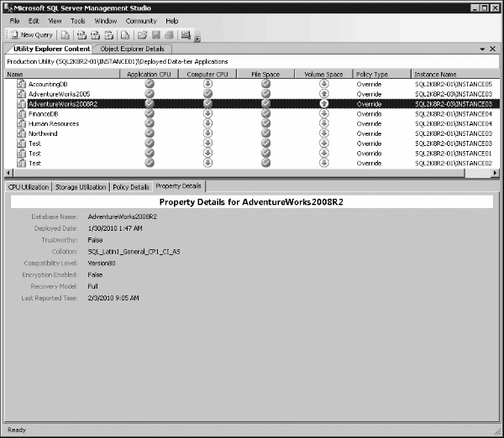Screen dimensions: 504x438
Task: Switch to Object Explorer Details tab
Action: 132,49
